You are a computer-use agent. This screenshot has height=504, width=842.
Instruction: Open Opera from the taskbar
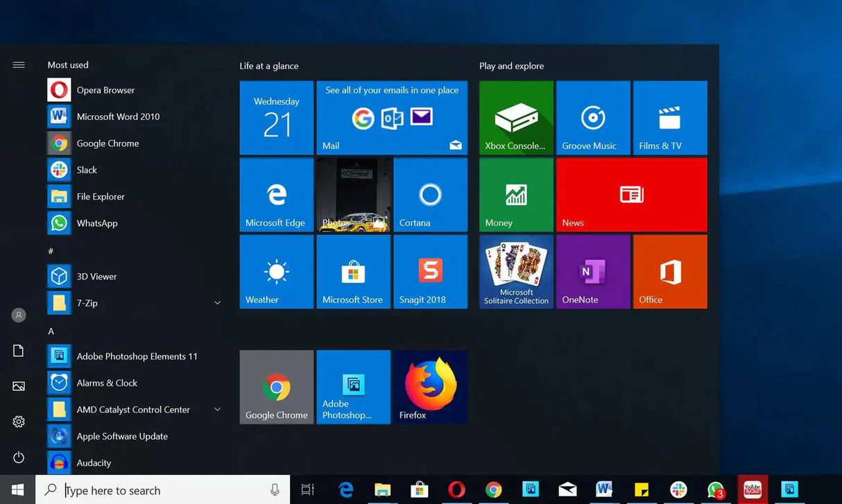click(456, 489)
